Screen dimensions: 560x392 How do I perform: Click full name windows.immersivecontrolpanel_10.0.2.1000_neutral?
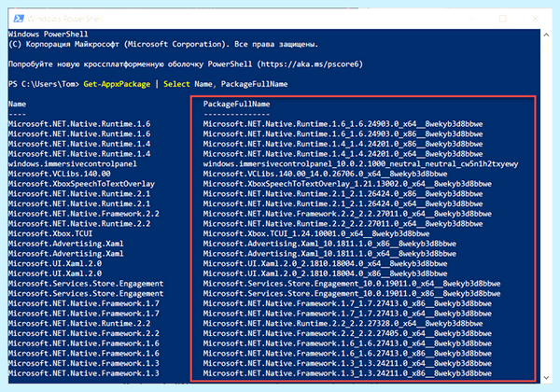(360, 164)
